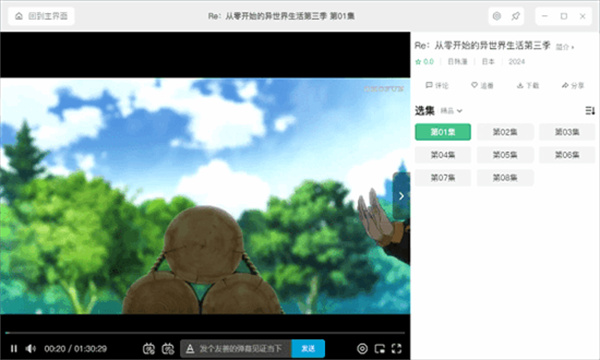Reverse episode sort order icon
Image resolution: width=600 pixels, height=360 pixels.
[x=590, y=111]
